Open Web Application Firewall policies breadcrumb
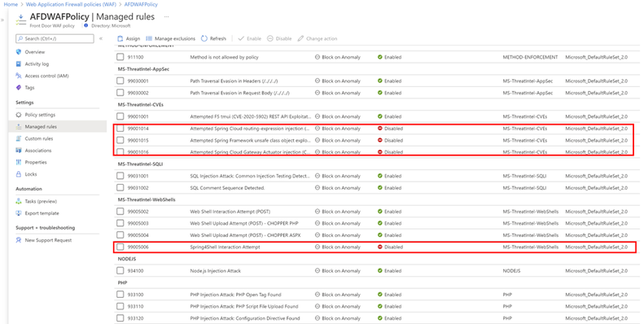The image size is (644, 324). click(x=71, y=5)
